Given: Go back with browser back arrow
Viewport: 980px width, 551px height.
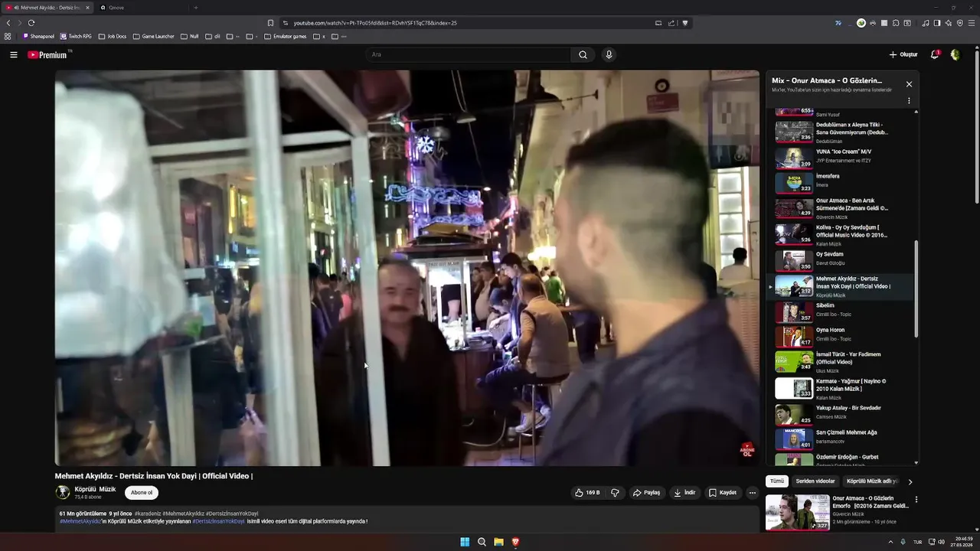Looking at the screenshot, I should point(8,23).
